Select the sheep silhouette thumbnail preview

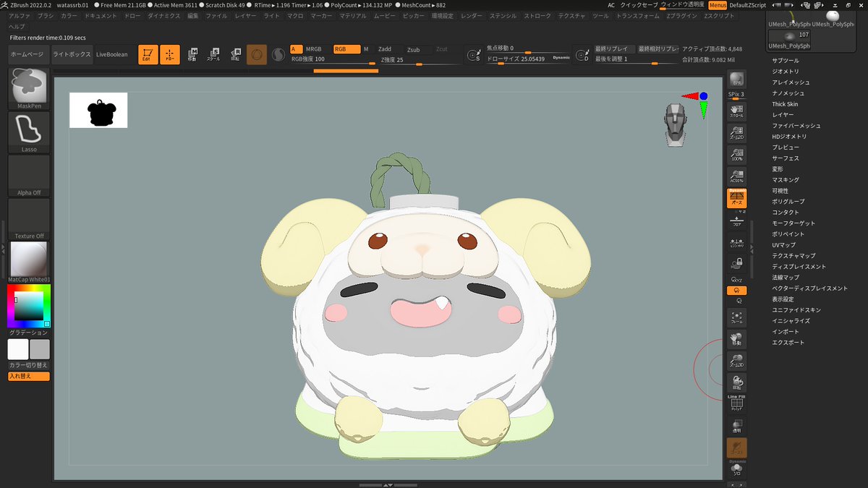click(98, 110)
